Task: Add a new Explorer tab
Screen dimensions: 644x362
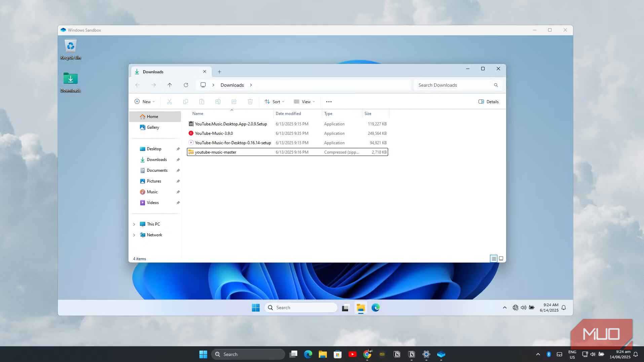Action: (219, 72)
